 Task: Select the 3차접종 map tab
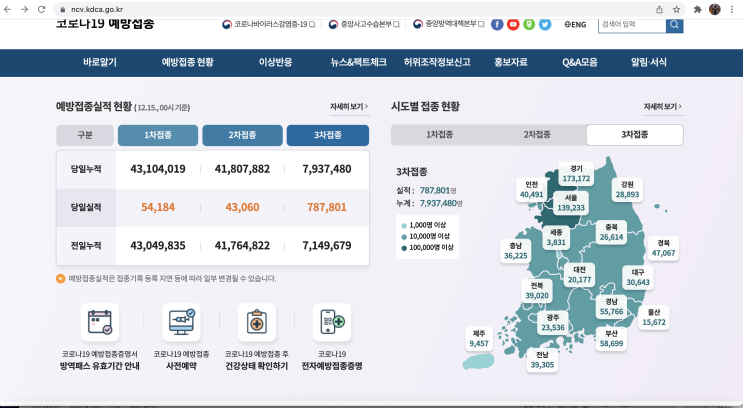(635, 135)
